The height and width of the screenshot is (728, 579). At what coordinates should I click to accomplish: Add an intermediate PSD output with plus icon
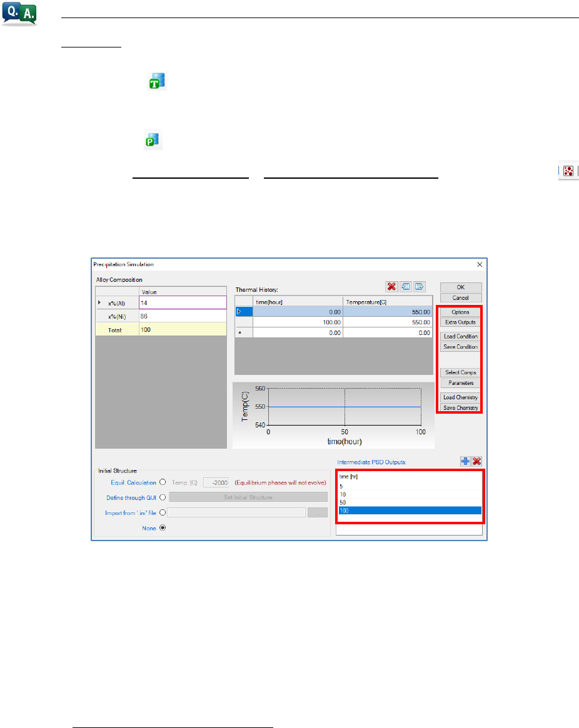[x=465, y=461]
